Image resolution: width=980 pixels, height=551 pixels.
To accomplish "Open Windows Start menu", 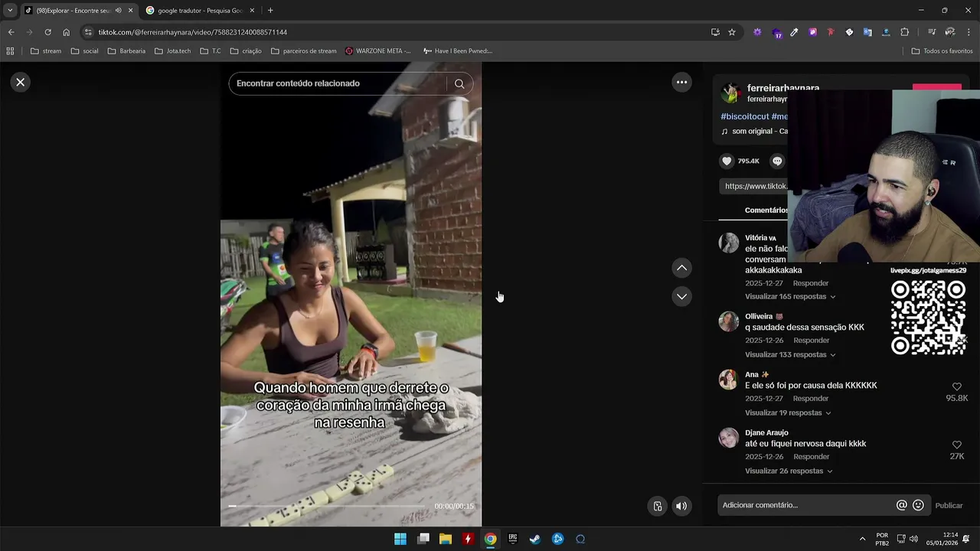I will click(400, 539).
